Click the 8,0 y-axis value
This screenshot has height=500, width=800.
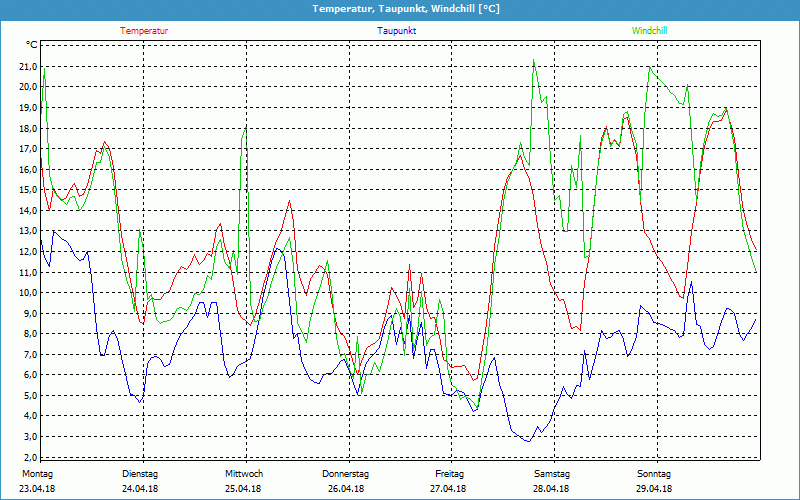(x=31, y=334)
